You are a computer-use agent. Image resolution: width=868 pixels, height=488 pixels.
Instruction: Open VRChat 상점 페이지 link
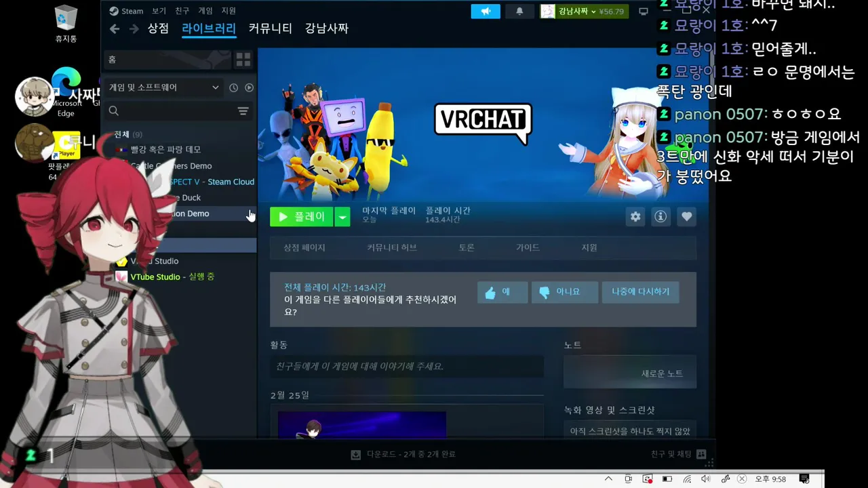point(304,247)
